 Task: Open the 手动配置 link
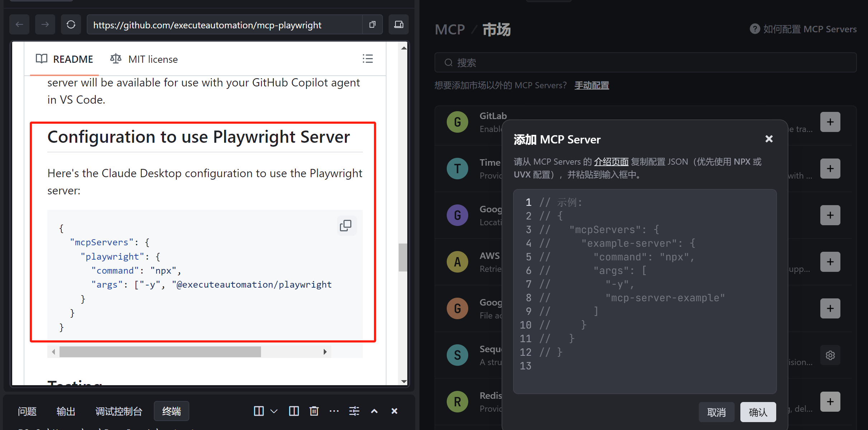(592, 85)
